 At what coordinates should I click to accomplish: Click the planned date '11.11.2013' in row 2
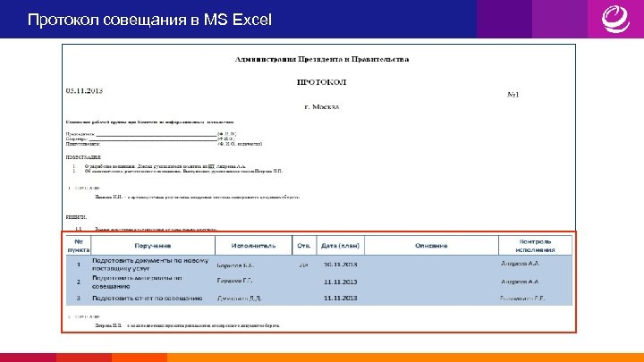point(340,282)
